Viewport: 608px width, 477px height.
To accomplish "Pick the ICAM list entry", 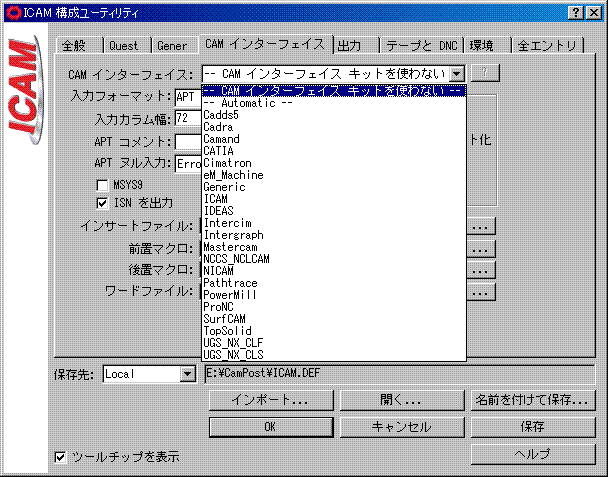I will (x=334, y=199).
